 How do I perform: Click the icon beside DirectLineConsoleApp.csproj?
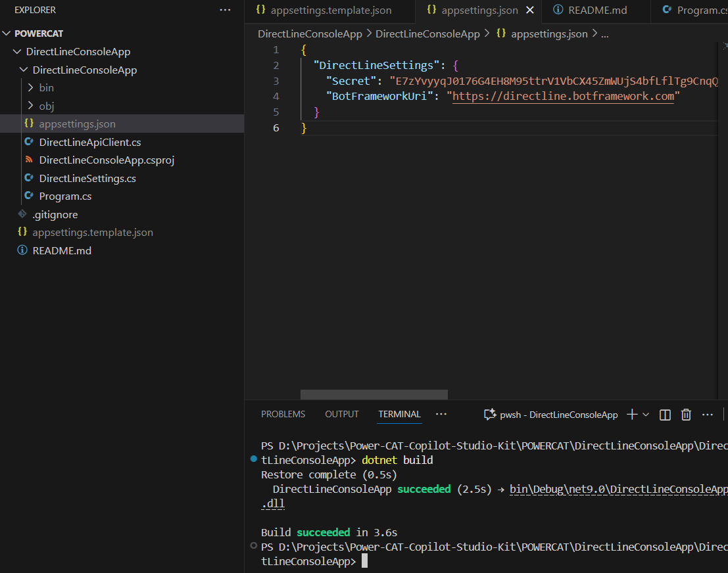coord(28,160)
